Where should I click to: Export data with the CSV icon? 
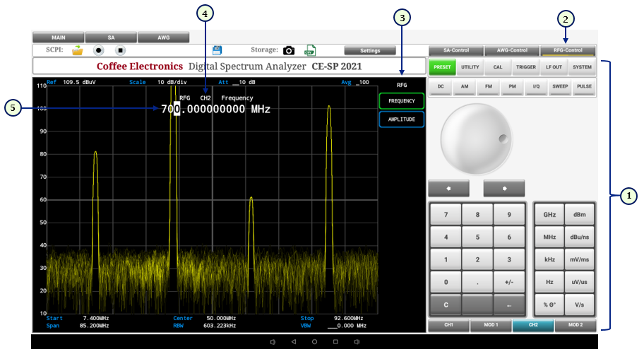310,50
